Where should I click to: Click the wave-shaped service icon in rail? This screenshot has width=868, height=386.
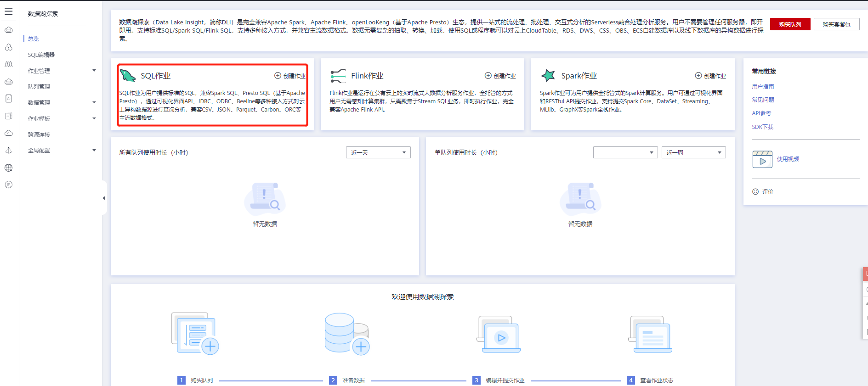[9, 64]
